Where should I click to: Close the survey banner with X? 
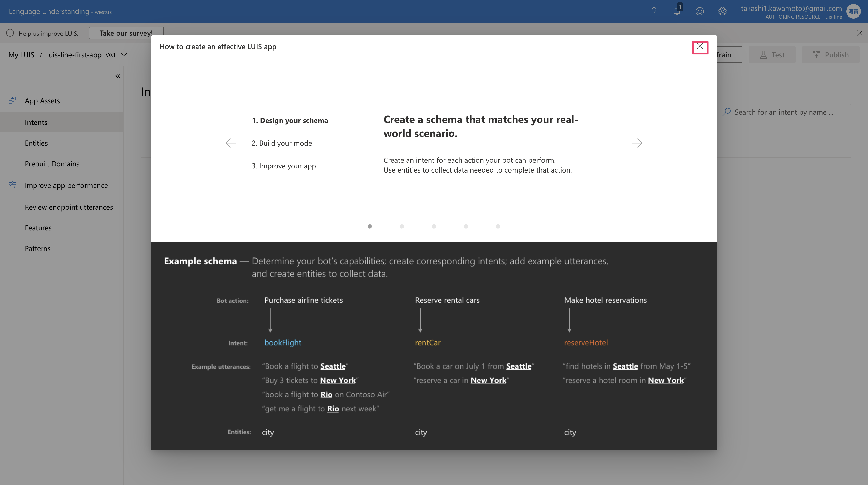[x=859, y=33]
